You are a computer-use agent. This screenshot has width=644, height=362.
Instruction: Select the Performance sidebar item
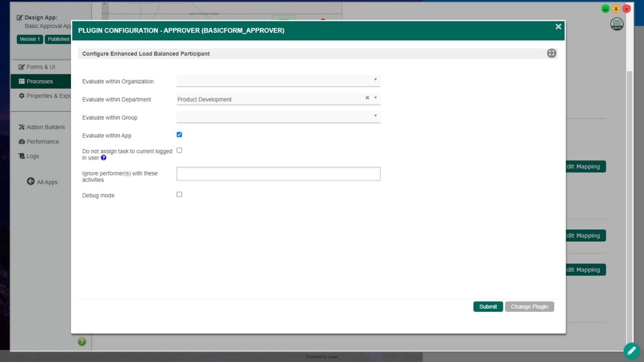(x=42, y=142)
